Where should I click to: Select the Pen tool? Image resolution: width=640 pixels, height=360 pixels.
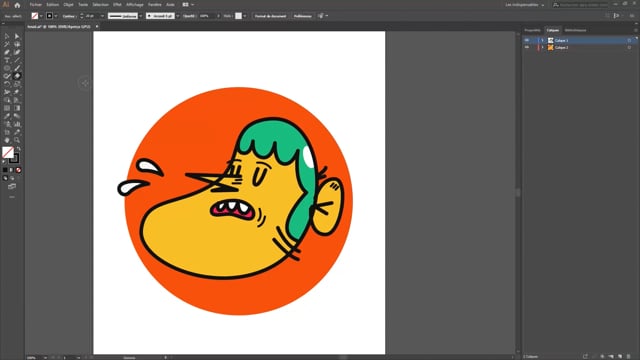pos(7,52)
